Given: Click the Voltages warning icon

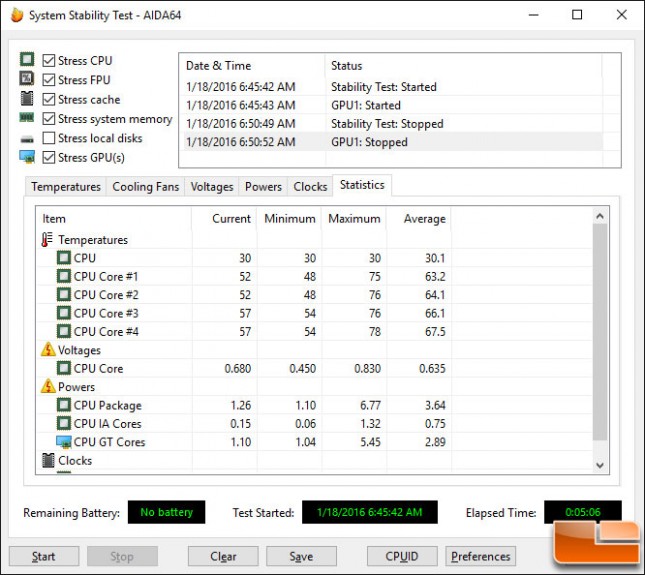Looking at the screenshot, I should [48, 350].
